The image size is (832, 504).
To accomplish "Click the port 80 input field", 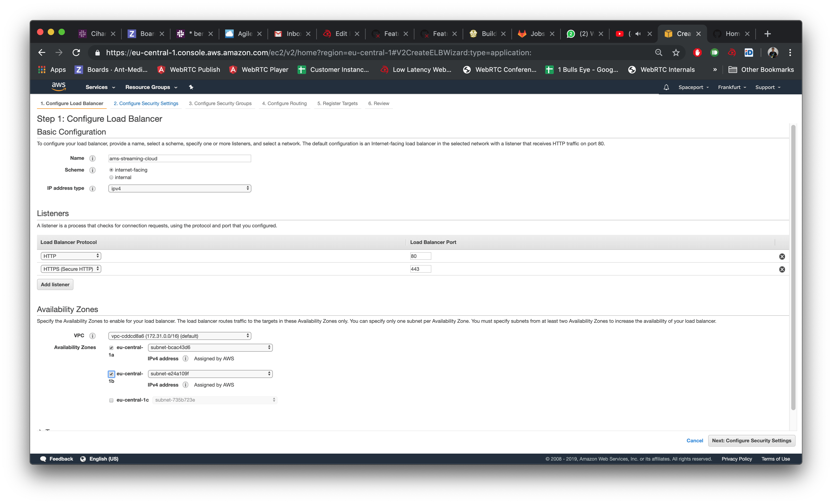I will (420, 256).
